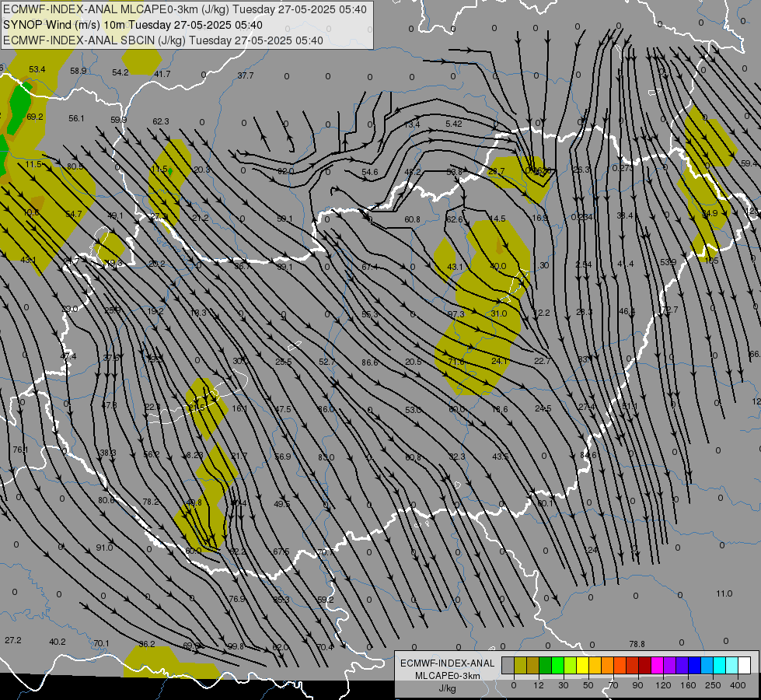Image resolution: width=761 pixels, height=700 pixels.
Task: Click the dark green legend swatch after 12
Action: tap(545, 666)
